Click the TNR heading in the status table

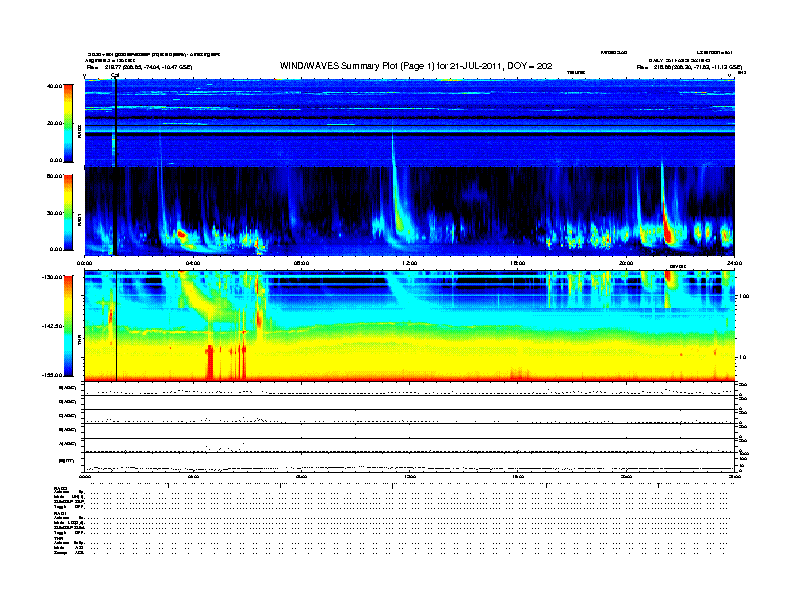tap(58, 538)
